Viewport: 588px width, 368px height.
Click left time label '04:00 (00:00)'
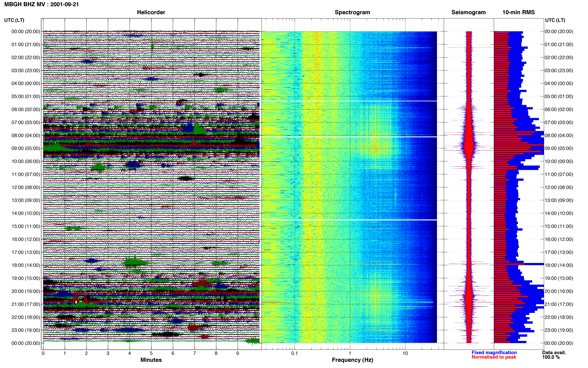pos(26,83)
